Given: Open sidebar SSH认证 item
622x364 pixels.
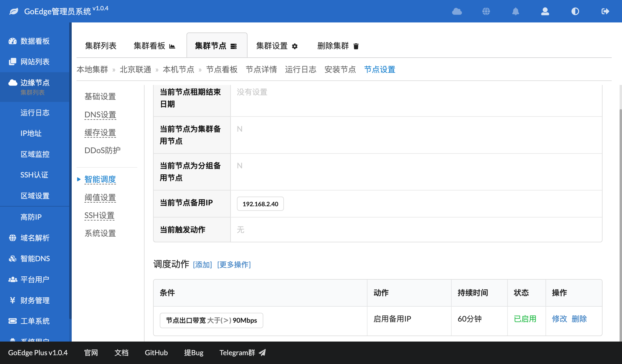Looking at the screenshot, I should [35, 175].
